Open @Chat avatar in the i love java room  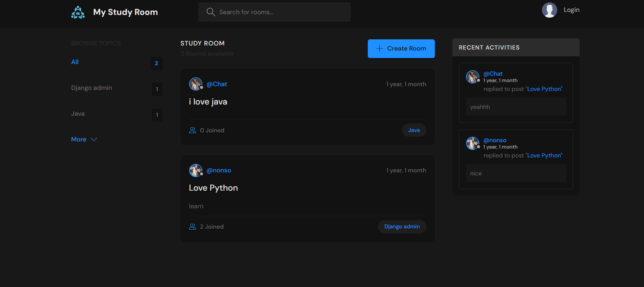click(196, 84)
